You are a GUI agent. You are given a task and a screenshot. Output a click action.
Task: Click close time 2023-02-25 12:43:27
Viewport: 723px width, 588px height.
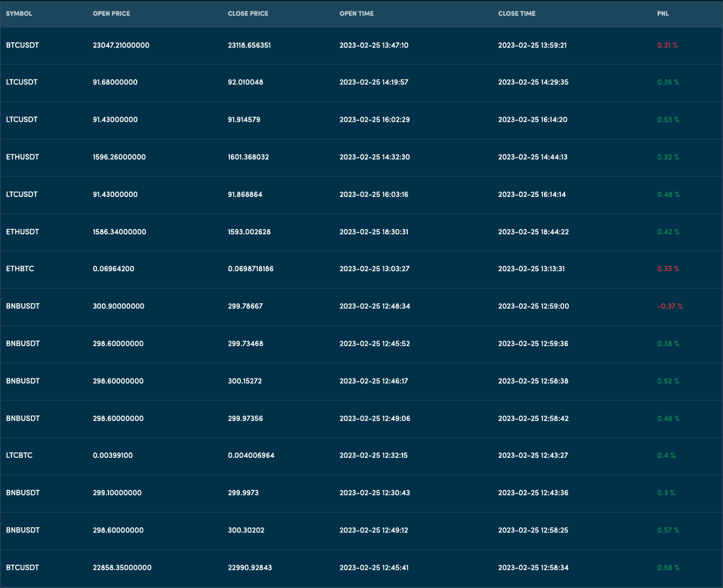click(x=533, y=455)
